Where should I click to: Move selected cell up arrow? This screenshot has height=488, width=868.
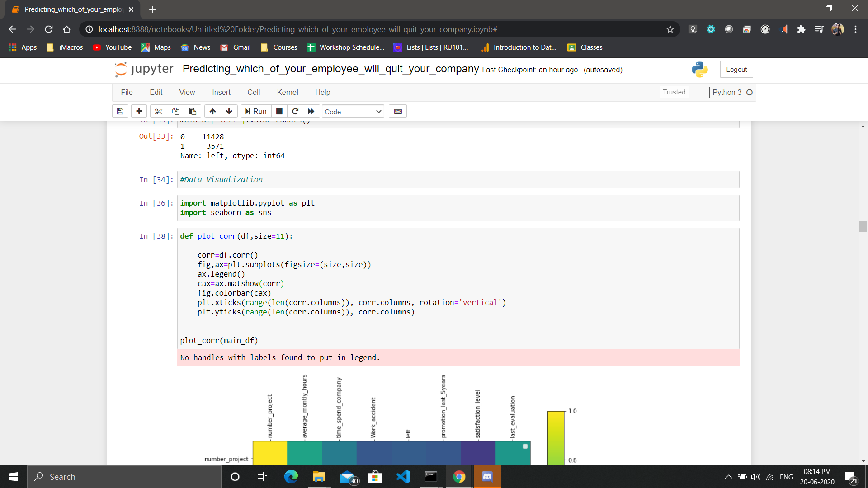point(212,111)
